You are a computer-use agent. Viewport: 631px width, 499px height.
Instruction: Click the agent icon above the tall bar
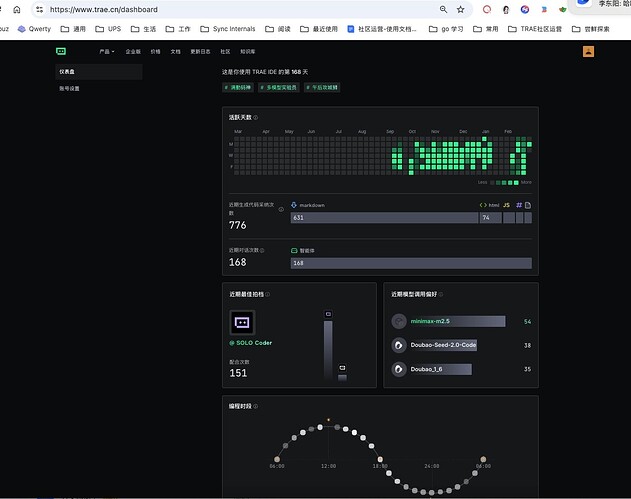pyautogui.click(x=328, y=314)
